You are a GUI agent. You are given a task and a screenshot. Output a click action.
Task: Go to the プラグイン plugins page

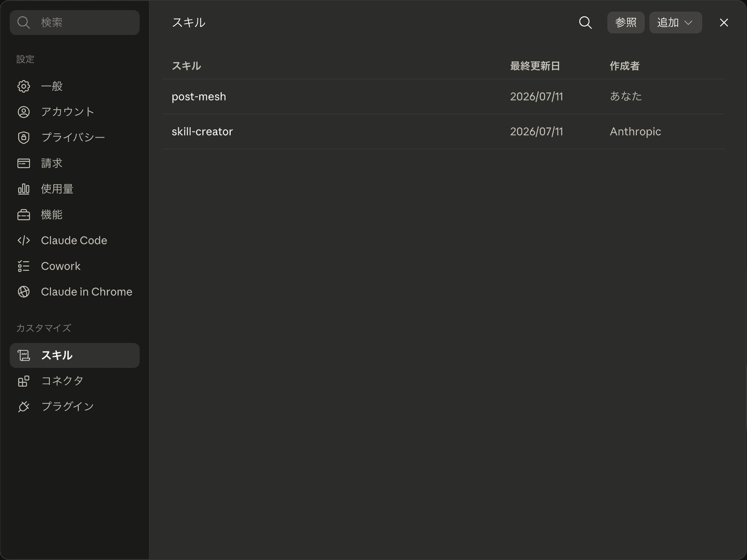pos(75,407)
